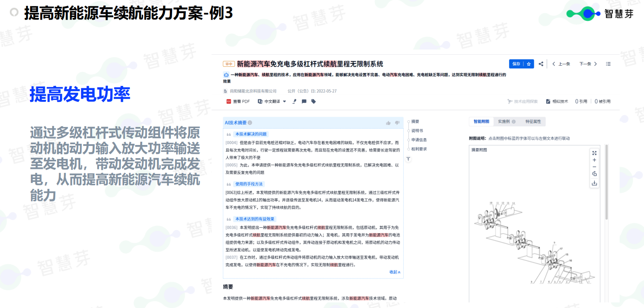Open the 查看 PDF link

238,101
